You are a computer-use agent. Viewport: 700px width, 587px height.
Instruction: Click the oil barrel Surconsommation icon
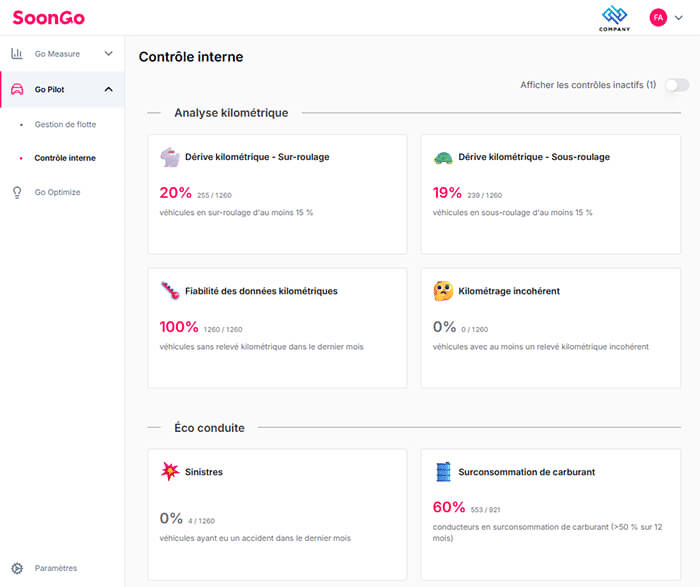pyautogui.click(x=443, y=471)
